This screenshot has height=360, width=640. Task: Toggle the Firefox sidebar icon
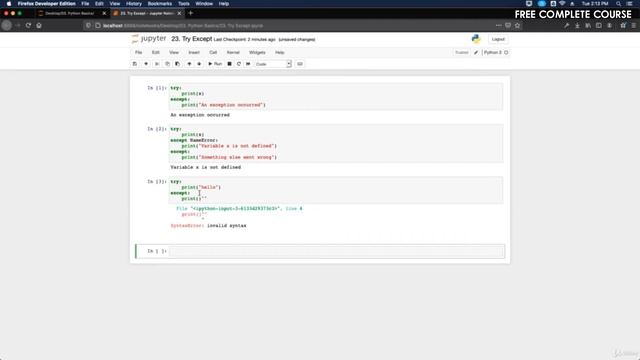click(598, 25)
